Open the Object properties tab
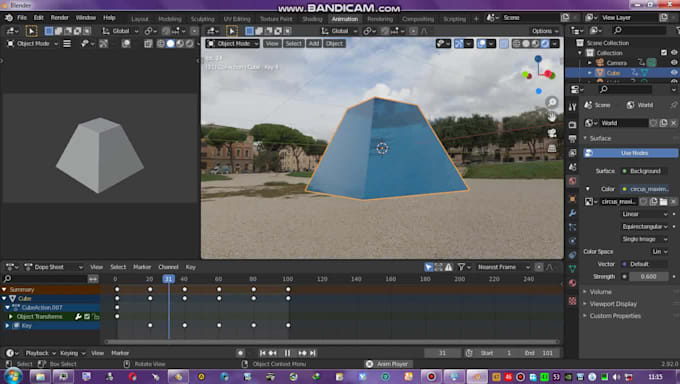Image resolution: width=680 pixels, height=384 pixels. point(572,199)
